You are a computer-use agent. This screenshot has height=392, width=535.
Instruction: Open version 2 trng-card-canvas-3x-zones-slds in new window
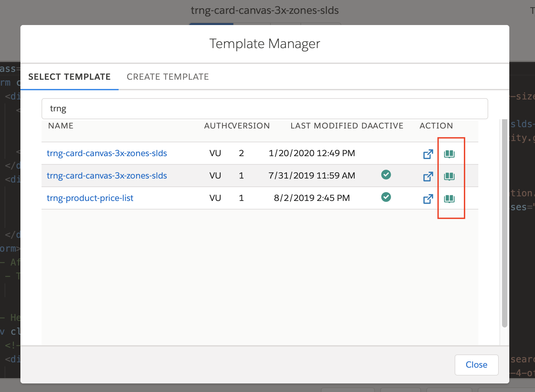coord(428,154)
